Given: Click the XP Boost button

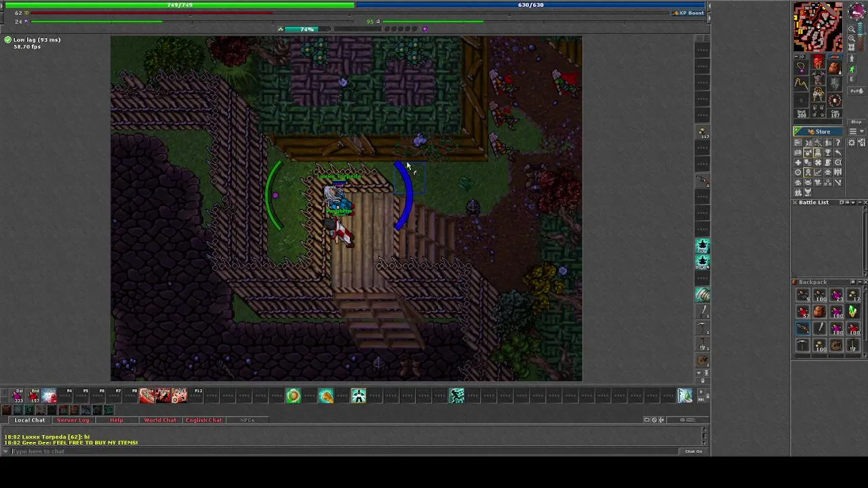Looking at the screenshot, I should 688,13.
